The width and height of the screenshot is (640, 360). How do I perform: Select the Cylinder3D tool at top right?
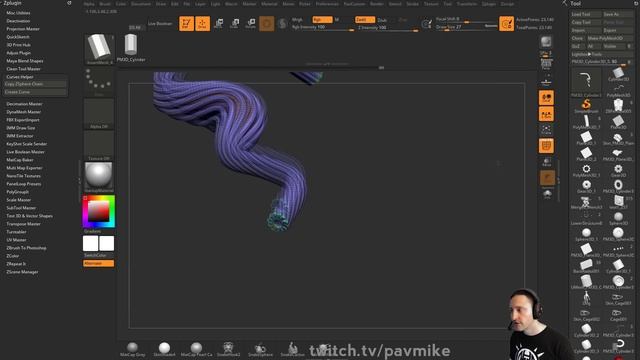pos(618,73)
